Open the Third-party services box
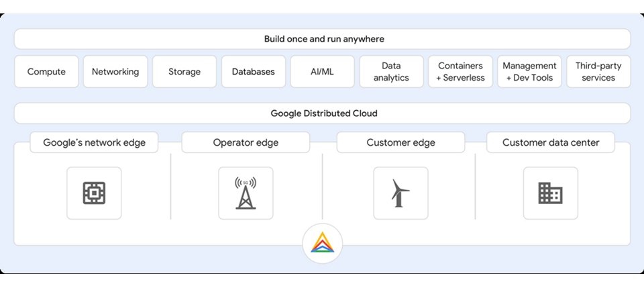 point(598,72)
